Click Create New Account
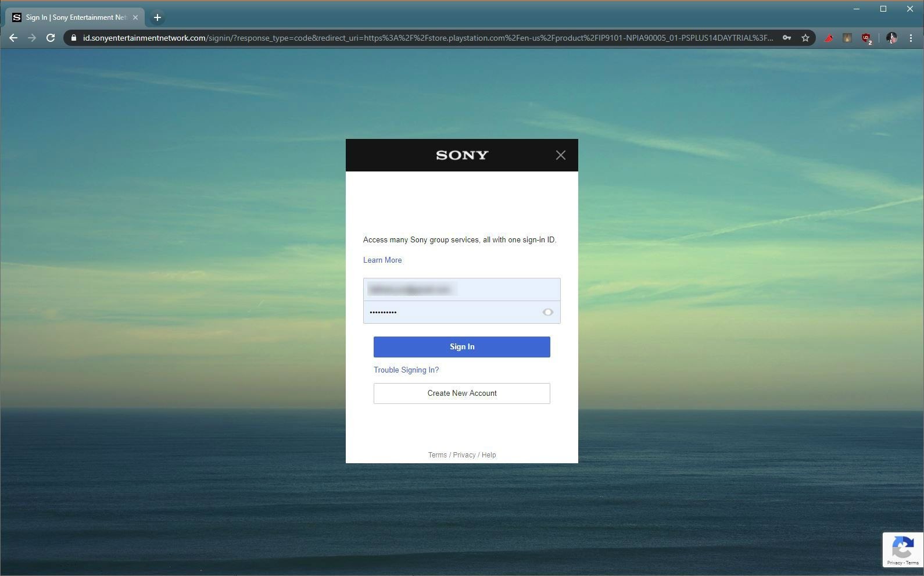 coord(462,393)
